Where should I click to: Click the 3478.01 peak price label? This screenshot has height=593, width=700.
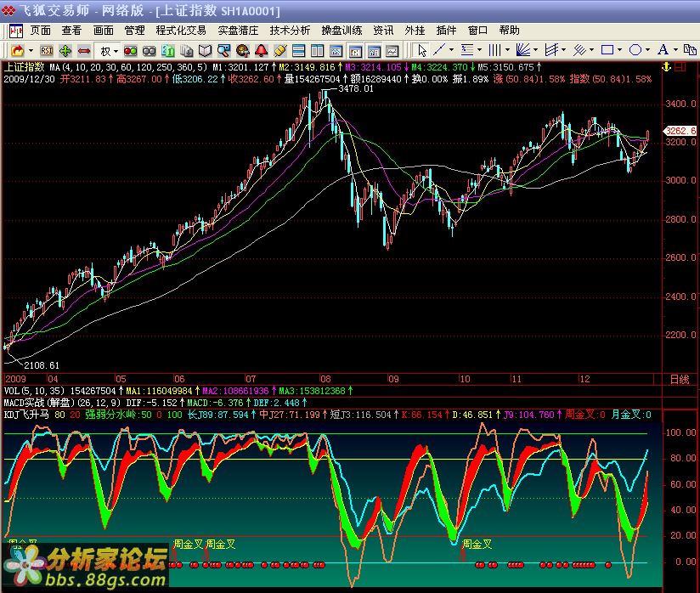click(x=355, y=88)
